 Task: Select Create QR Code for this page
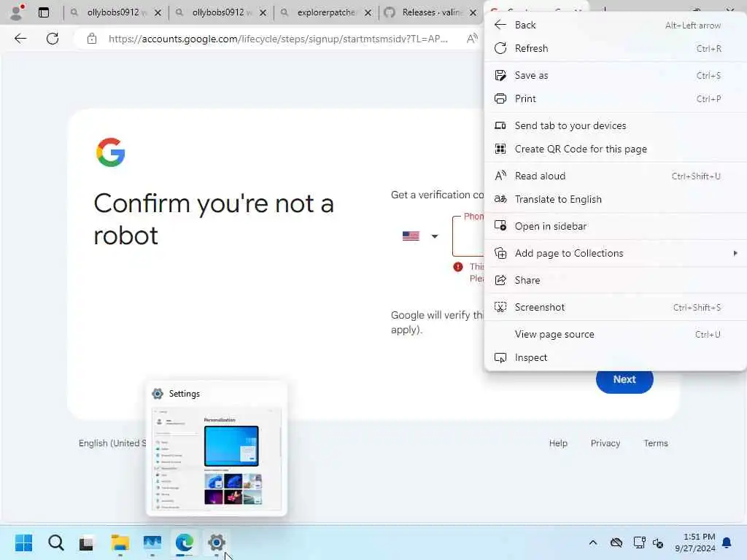coord(615,149)
